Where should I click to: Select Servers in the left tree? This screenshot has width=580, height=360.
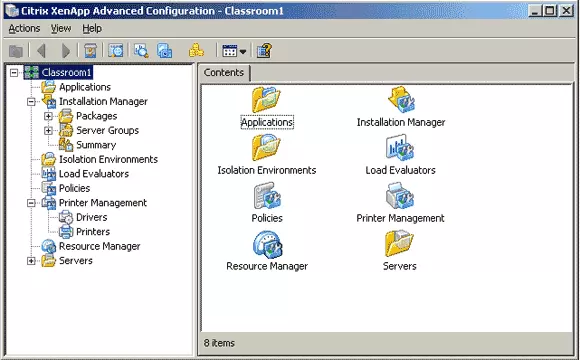coord(76,260)
